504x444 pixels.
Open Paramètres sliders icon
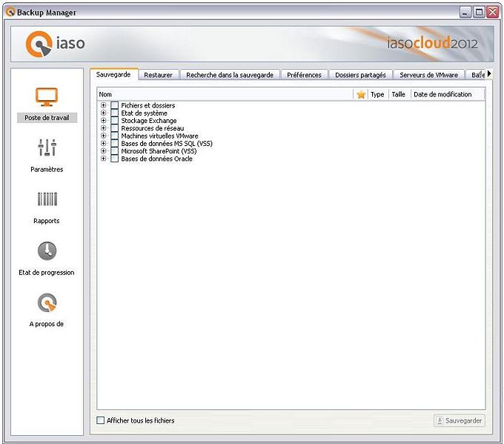(x=47, y=148)
